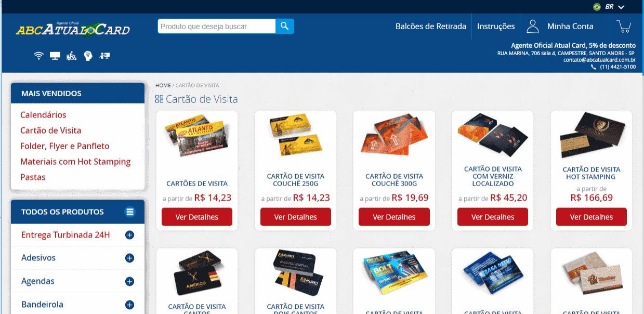Open Folder, Flyer e Panfleto link

click(65, 146)
